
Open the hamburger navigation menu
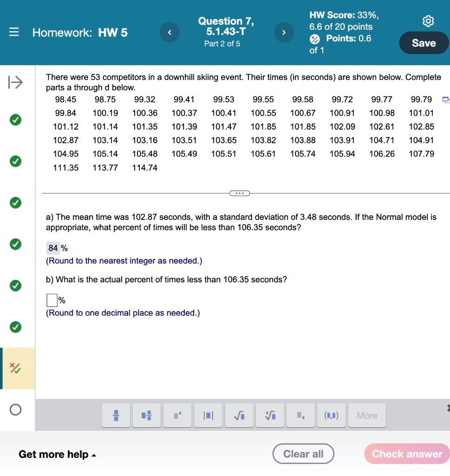[x=14, y=32]
